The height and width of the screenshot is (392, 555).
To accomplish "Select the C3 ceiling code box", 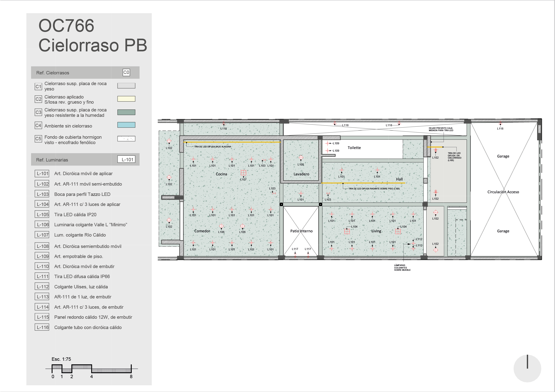I will tap(38, 112).
